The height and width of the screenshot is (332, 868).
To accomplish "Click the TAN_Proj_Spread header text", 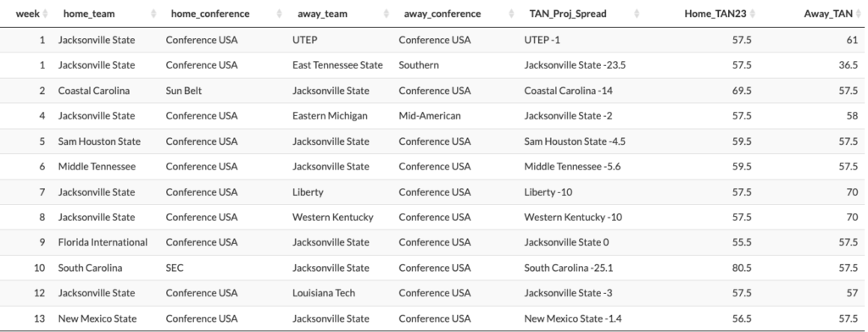I will (x=568, y=14).
